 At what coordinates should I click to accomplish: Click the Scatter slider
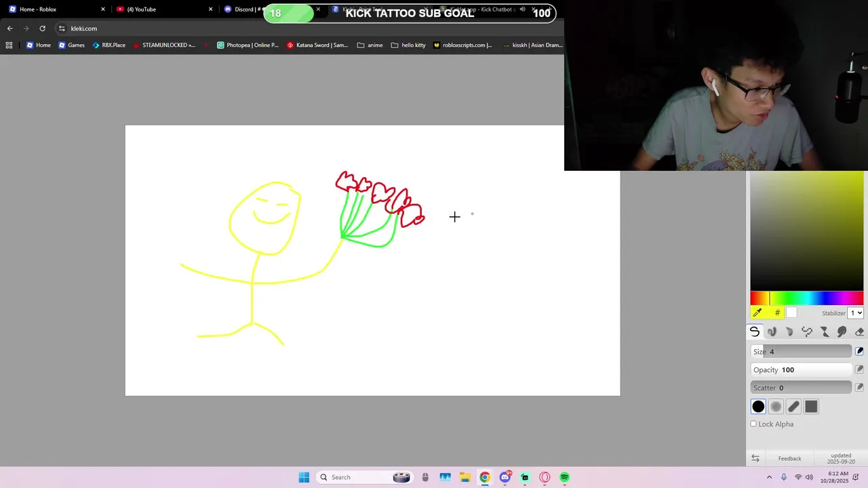click(801, 388)
